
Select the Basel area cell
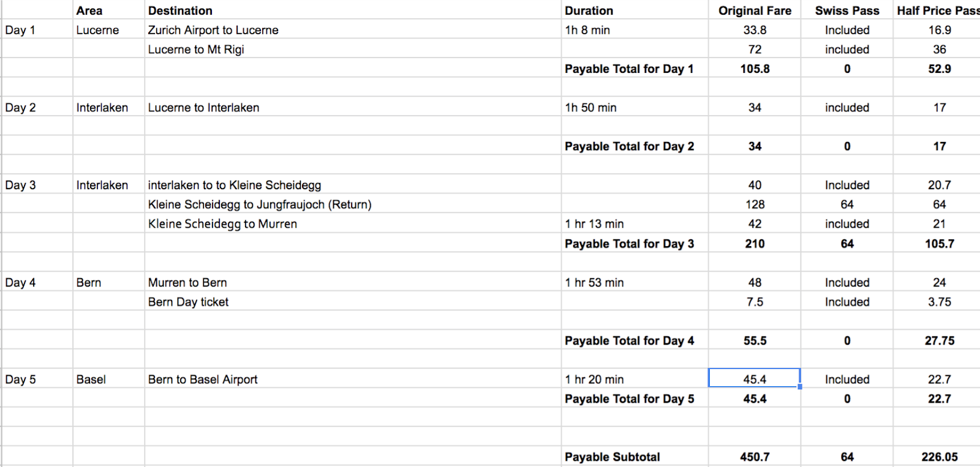[x=108, y=379]
